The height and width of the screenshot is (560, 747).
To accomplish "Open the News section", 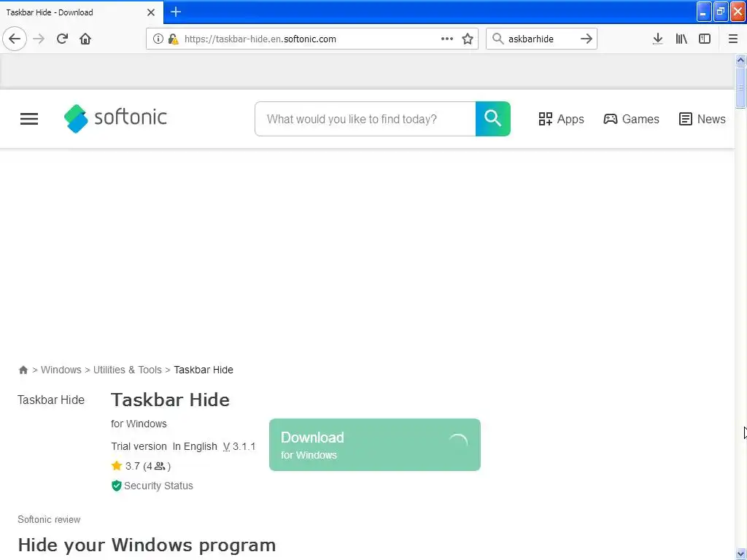I will pyautogui.click(x=703, y=119).
